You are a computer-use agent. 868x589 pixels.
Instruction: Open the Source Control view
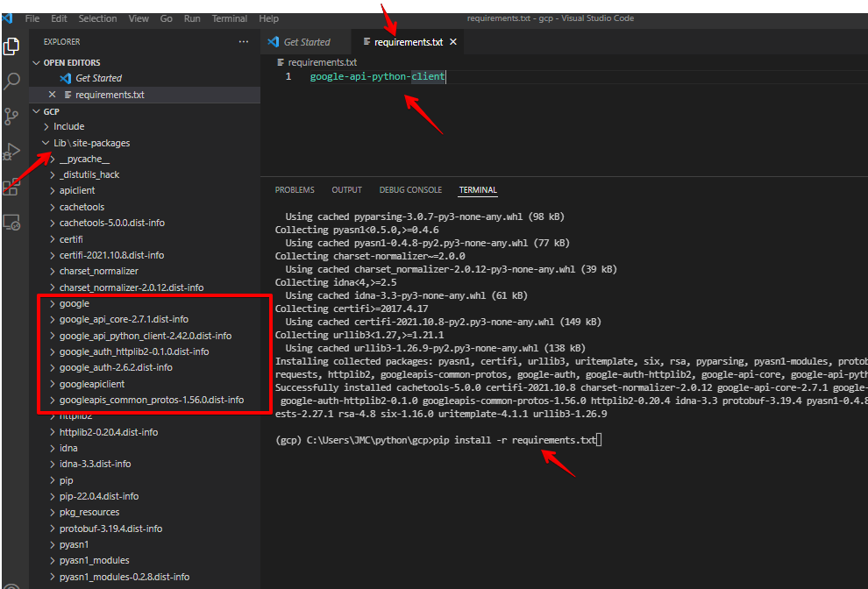(x=11, y=117)
